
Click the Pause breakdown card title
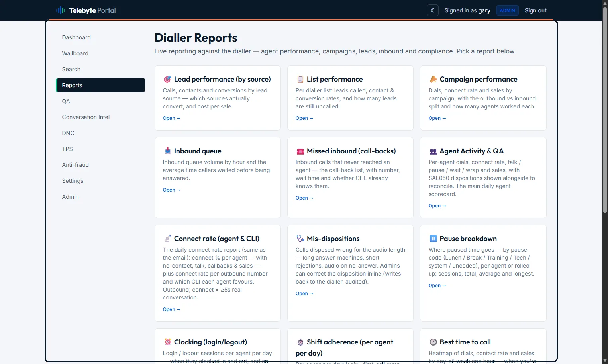coord(468,239)
